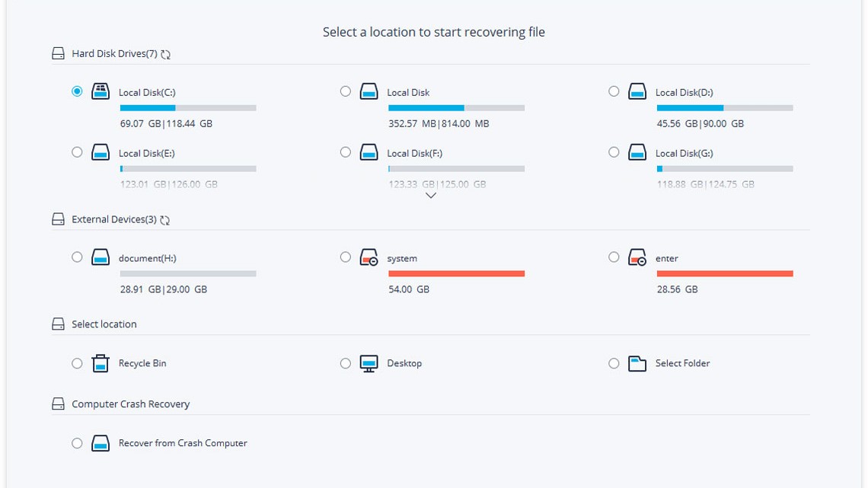Click the Recover from Crash Computer icon
868x488 pixels.
[x=101, y=443]
